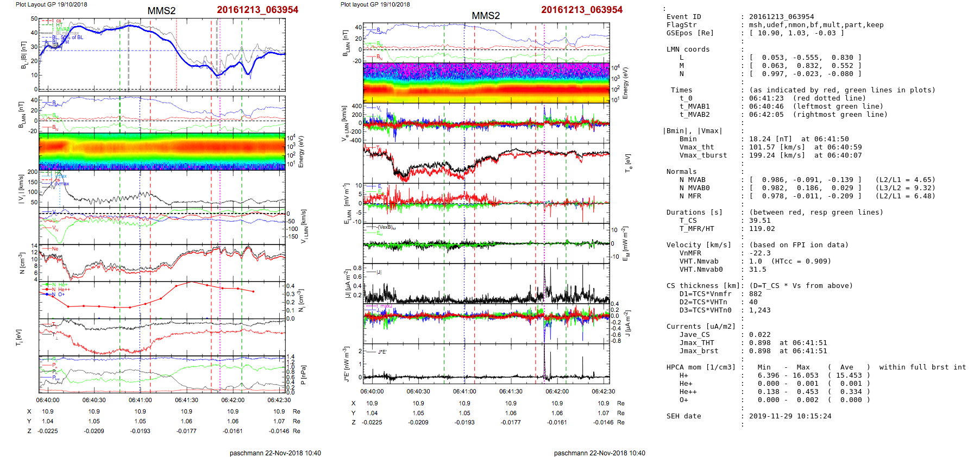Click the |J| current density panel
The height and width of the screenshot is (457, 980).
[486, 284]
